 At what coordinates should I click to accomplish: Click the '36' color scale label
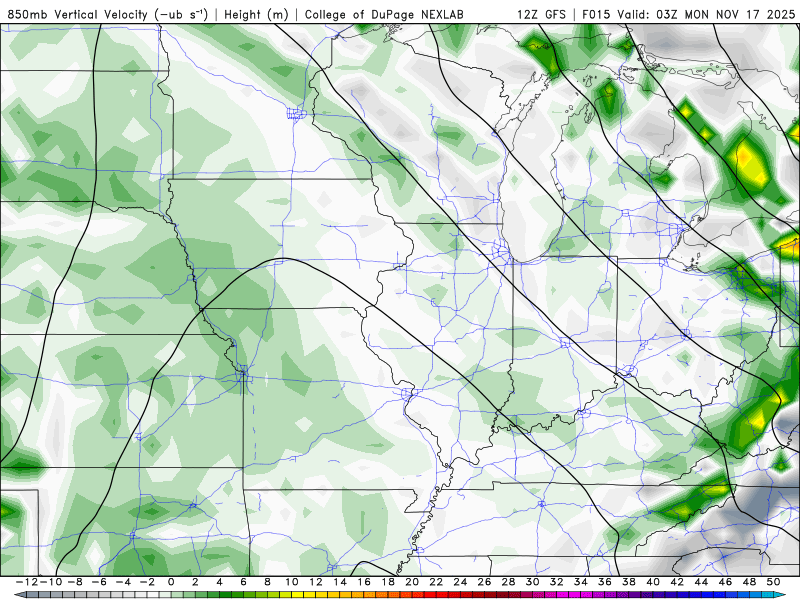coord(605,582)
